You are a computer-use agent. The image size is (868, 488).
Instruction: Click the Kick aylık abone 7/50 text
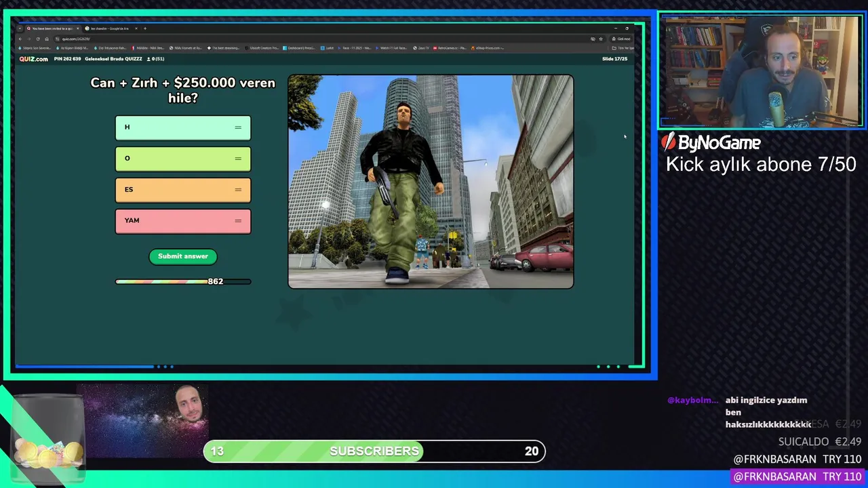click(x=761, y=165)
